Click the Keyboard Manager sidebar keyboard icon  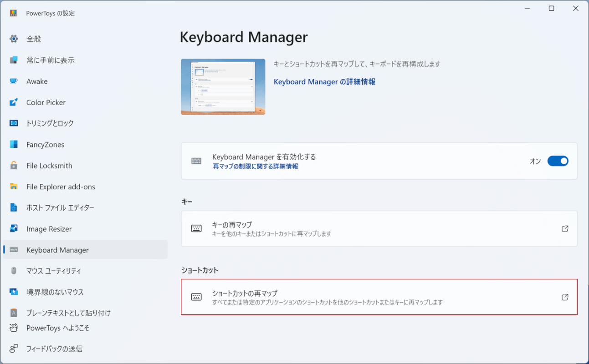14,250
